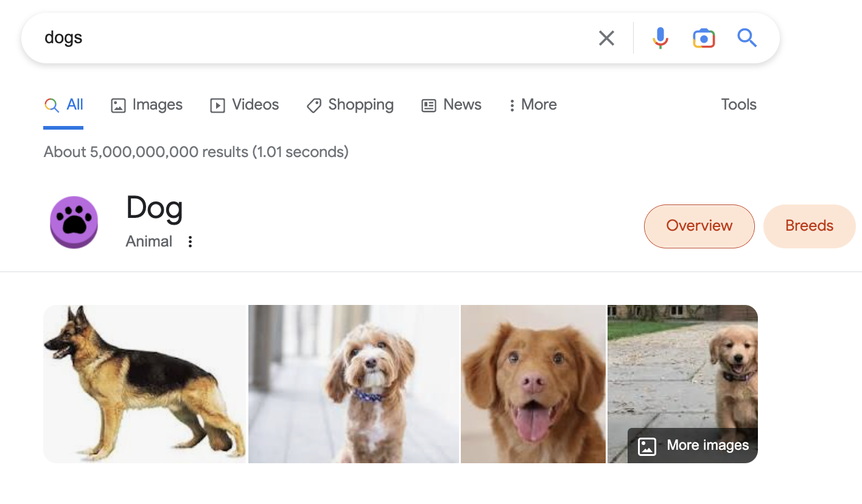
Task: Open the curly-haired puppy with blue collar photo
Action: click(x=353, y=383)
